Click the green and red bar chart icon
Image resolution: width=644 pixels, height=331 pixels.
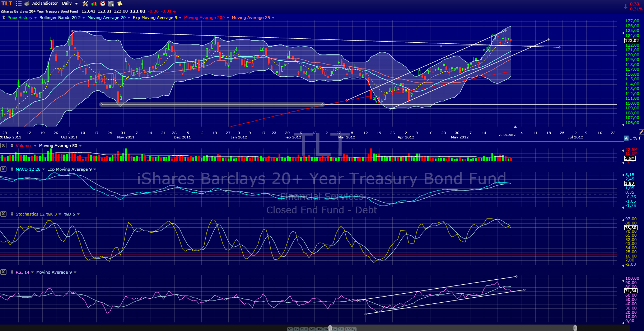[94, 4]
